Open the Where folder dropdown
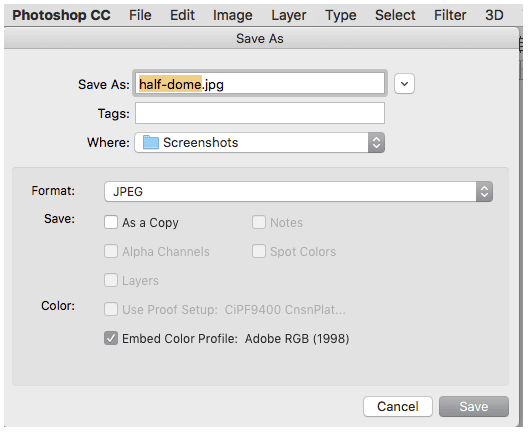Image resolution: width=529 pixels, height=434 pixels. tap(259, 143)
